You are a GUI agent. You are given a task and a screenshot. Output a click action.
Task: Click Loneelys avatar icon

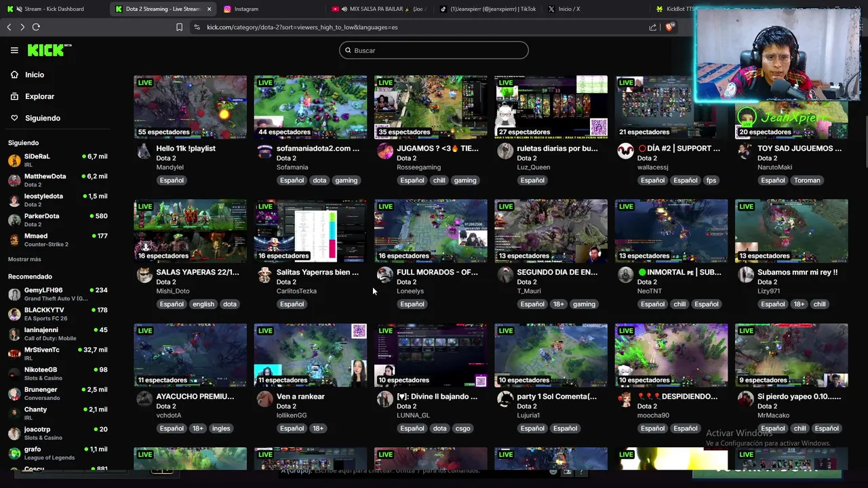coord(384,274)
